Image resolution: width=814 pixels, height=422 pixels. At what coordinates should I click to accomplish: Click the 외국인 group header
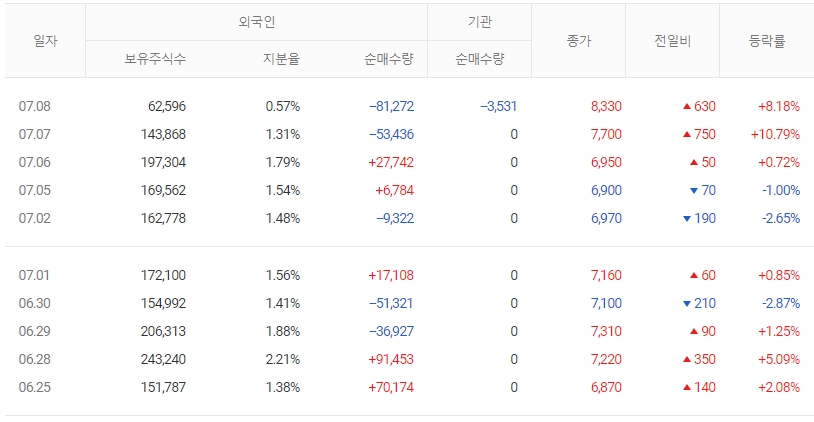coord(256,22)
